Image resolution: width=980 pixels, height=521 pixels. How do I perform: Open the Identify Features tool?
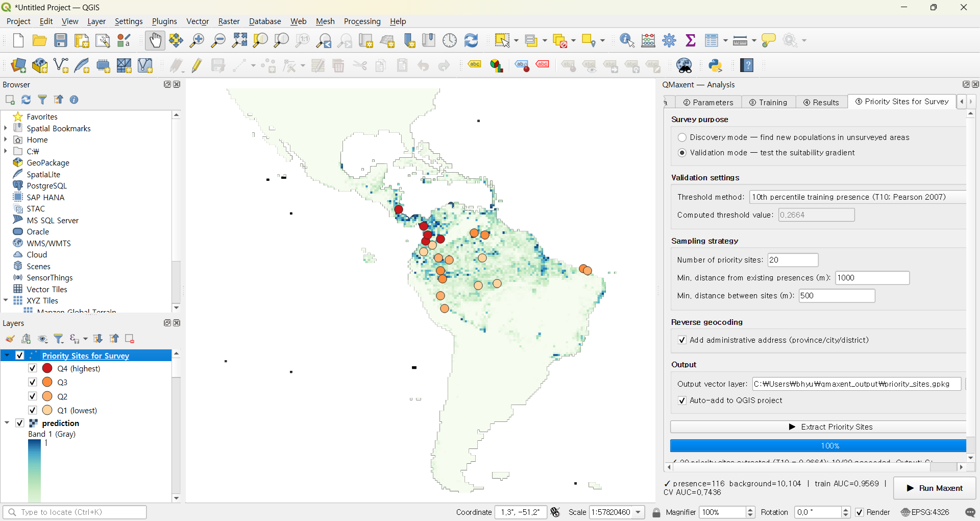(x=627, y=40)
